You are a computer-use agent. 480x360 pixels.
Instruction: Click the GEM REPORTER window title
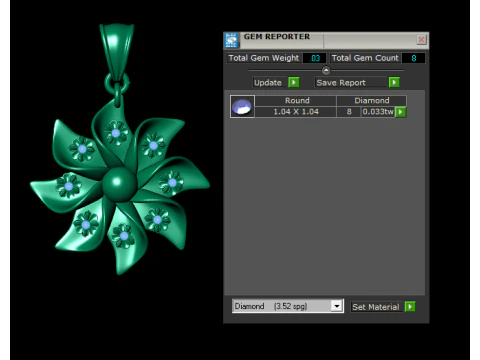tap(277, 37)
